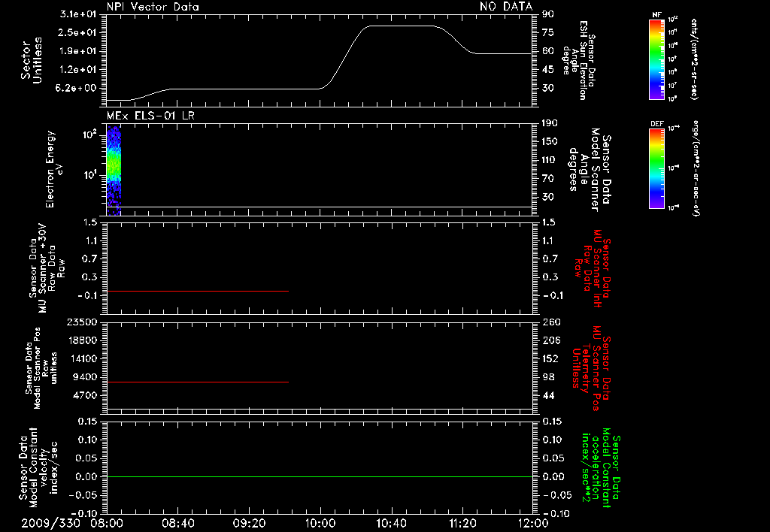Click the 'Sector Unitless' axis title
The image size is (770, 532).
tap(32, 60)
